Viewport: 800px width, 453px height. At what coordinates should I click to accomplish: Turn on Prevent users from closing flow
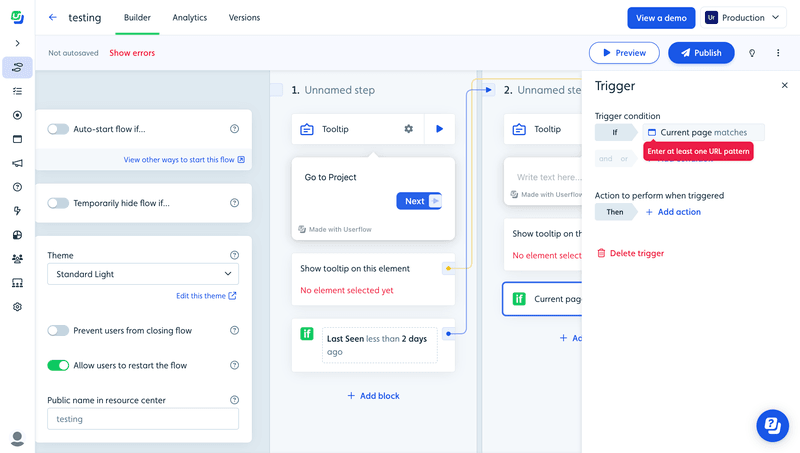58,331
